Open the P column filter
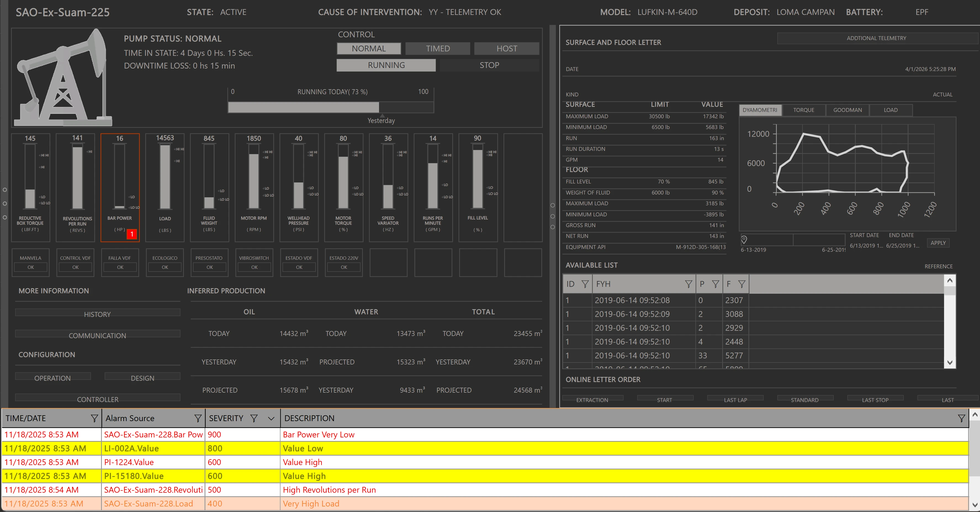The width and height of the screenshot is (980, 512). [715, 284]
